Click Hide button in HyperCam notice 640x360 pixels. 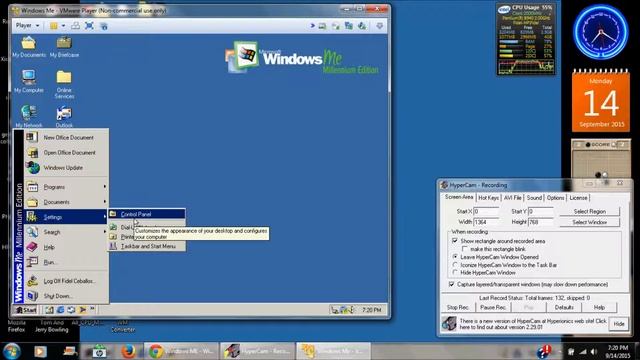pyautogui.click(x=619, y=324)
